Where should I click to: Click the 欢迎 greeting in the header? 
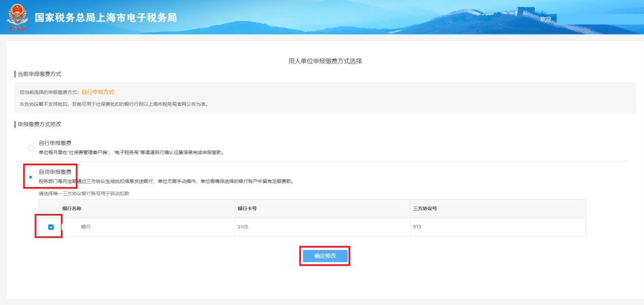click(546, 19)
